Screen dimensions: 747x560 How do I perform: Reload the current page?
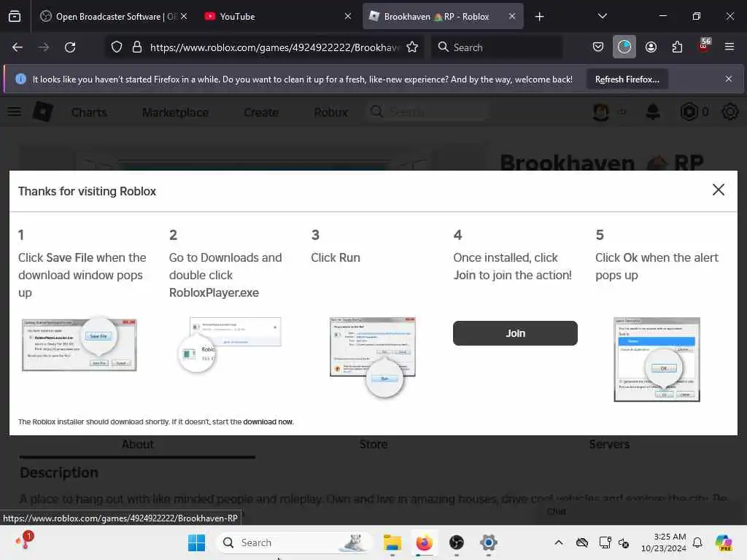70,47
